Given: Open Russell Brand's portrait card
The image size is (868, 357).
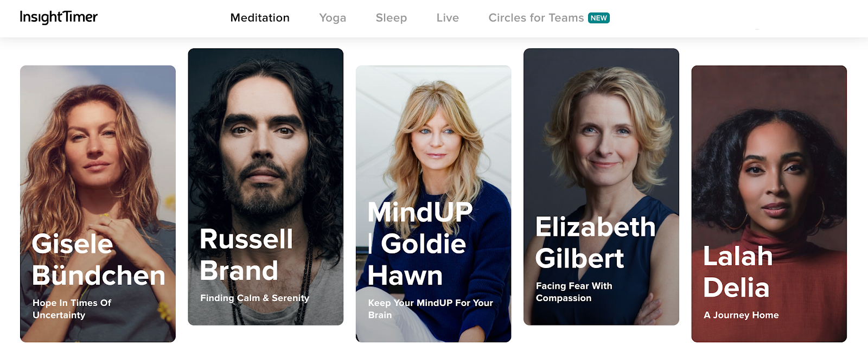Looking at the screenshot, I should pyautogui.click(x=266, y=187).
